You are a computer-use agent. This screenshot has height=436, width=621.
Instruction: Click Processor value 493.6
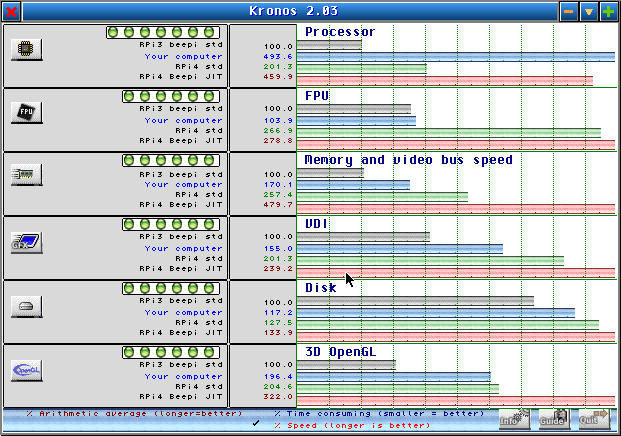[278, 57]
